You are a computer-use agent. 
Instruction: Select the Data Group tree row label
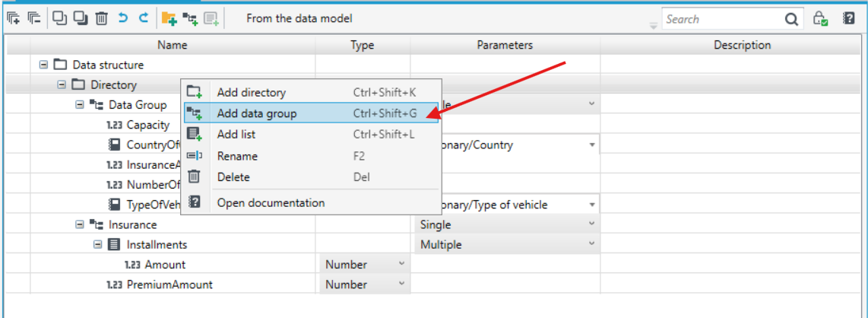[x=138, y=105]
